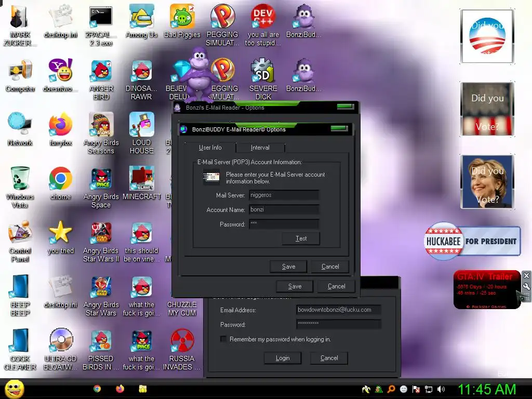Open the BEEP BEEP desktop icon
This screenshot has height=399, width=532.
20,295
